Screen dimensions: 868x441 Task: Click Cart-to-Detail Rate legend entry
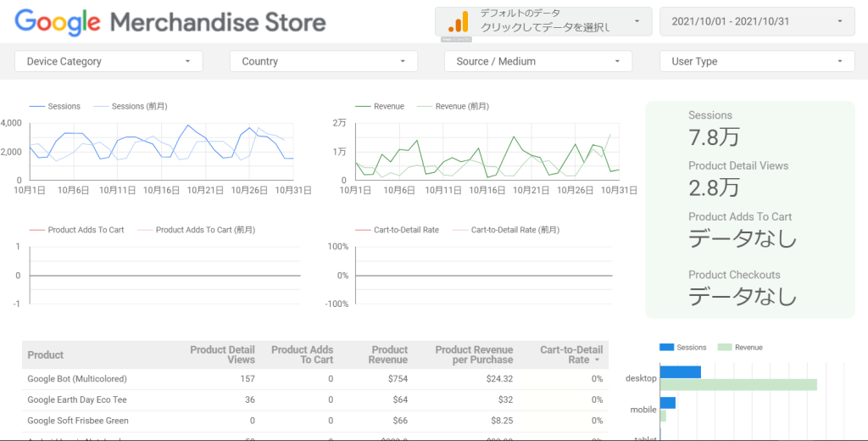tap(397, 229)
